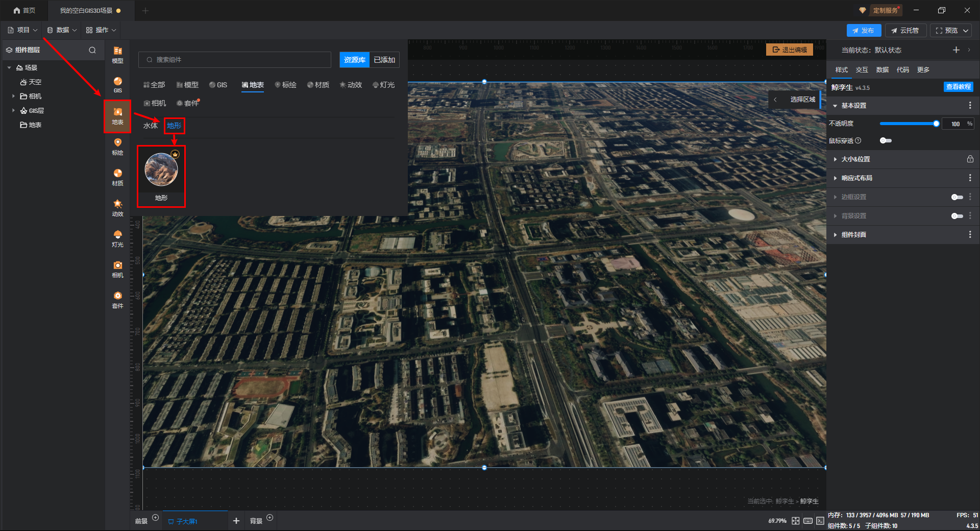Click the 首页 home tab
This screenshot has width=980, height=531.
coord(24,10)
